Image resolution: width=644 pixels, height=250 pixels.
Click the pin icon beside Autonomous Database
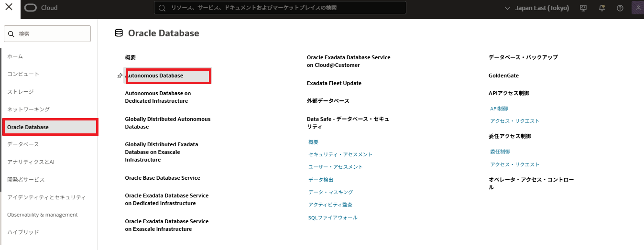(120, 76)
